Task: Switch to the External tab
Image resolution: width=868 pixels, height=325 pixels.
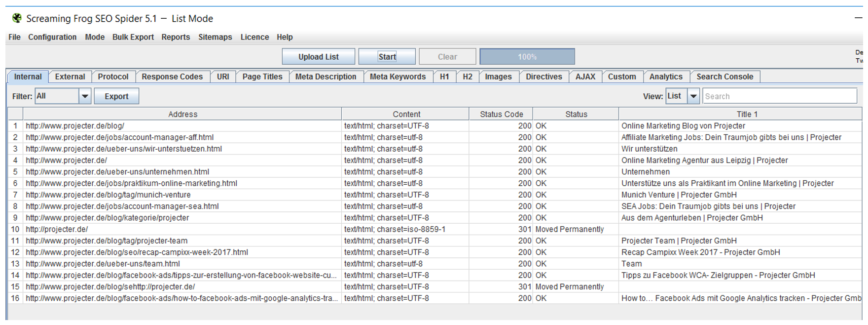Action: click(70, 77)
